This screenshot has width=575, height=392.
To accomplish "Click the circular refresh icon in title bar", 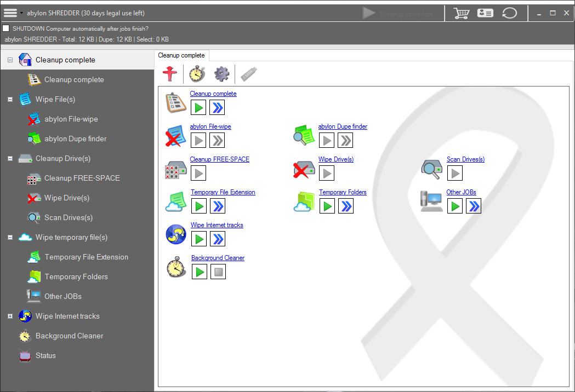I will tap(509, 13).
